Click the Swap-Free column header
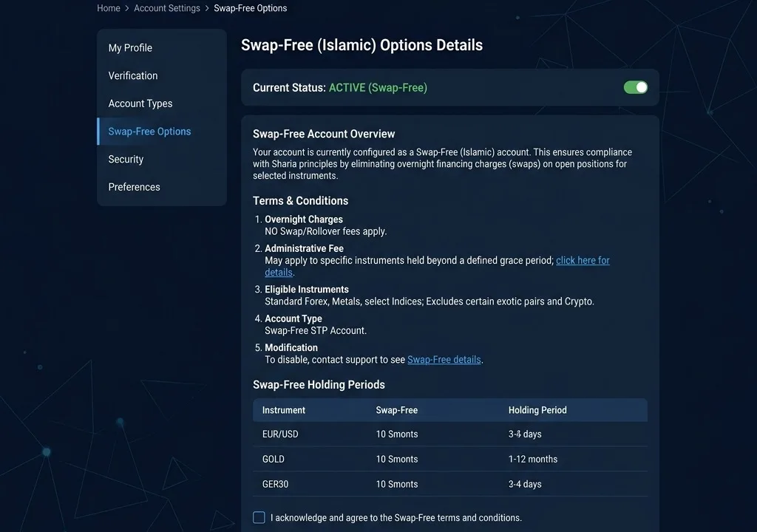Image resolution: width=757 pixels, height=532 pixels. (396, 410)
